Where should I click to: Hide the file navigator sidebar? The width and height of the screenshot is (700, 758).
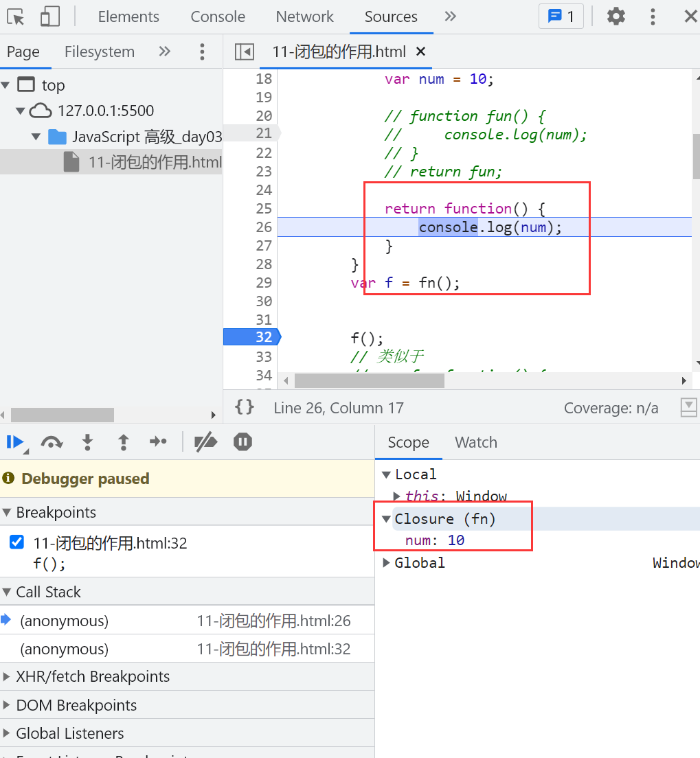pyautogui.click(x=244, y=51)
